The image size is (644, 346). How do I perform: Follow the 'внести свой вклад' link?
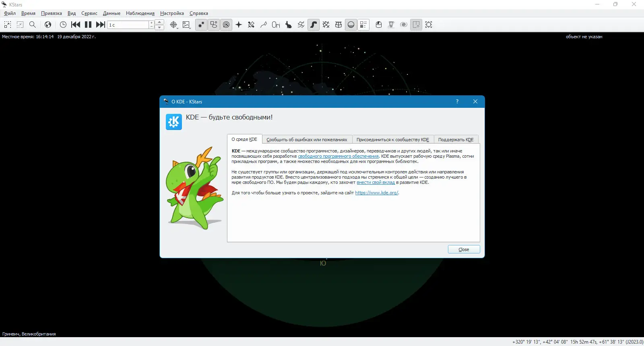coord(376,182)
